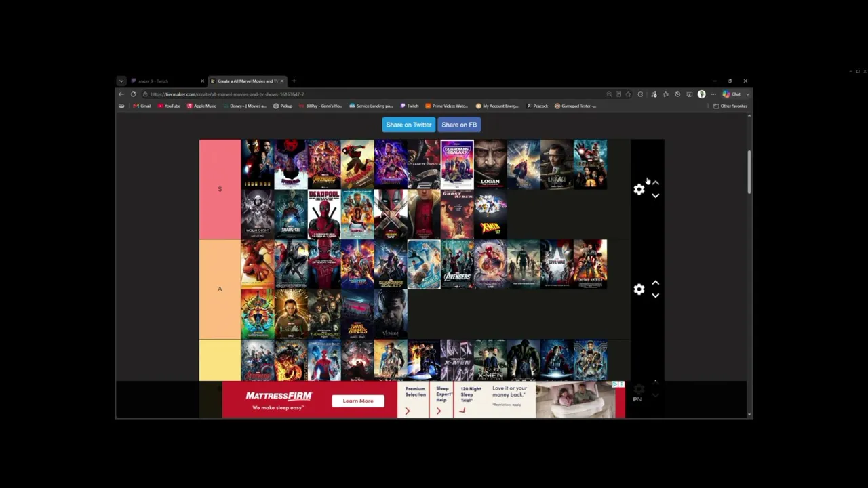The width and height of the screenshot is (868, 488).
Task: Select the Avengers poster in A tier
Action: click(457, 264)
